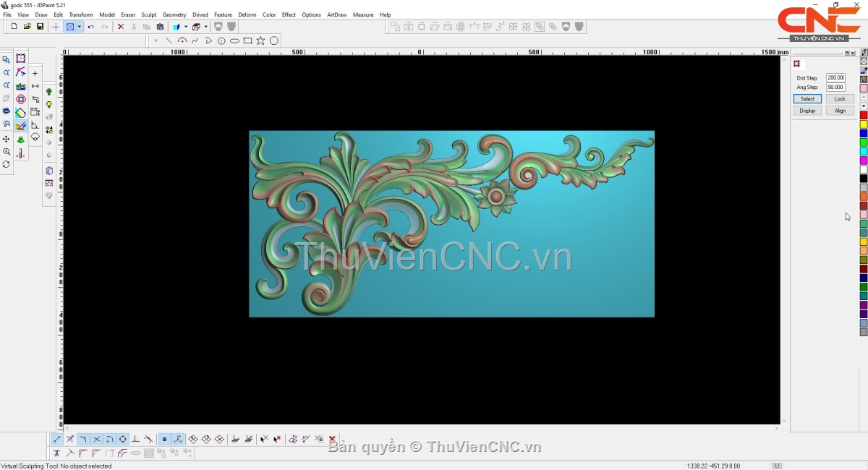The image size is (868, 470).
Task: Click the undo arrow icon
Action: (91, 27)
